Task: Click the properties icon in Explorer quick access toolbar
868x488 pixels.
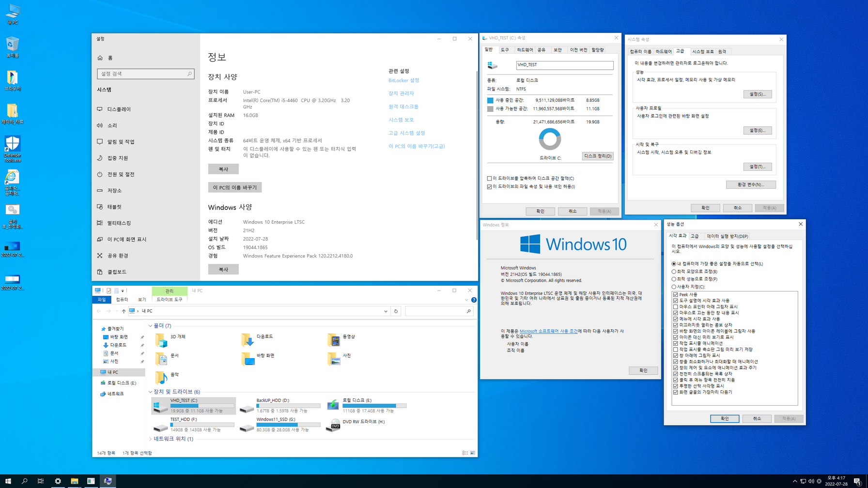Action: pyautogui.click(x=108, y=291)
